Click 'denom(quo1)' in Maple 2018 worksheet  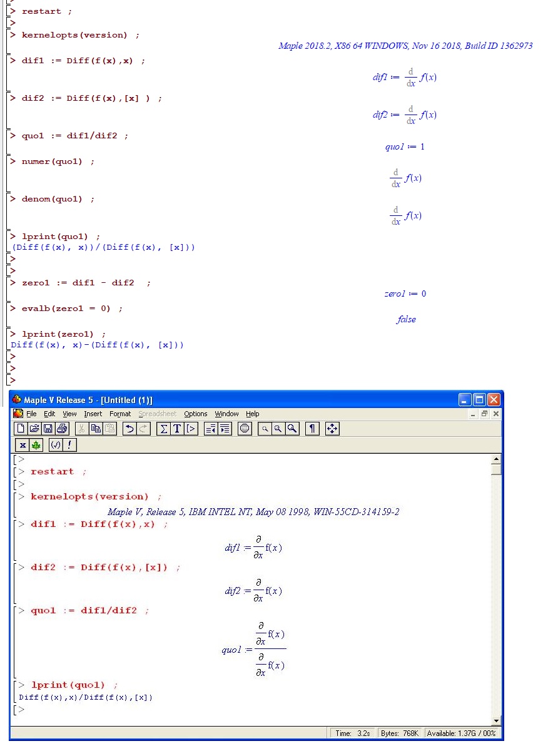click(52, 199)
